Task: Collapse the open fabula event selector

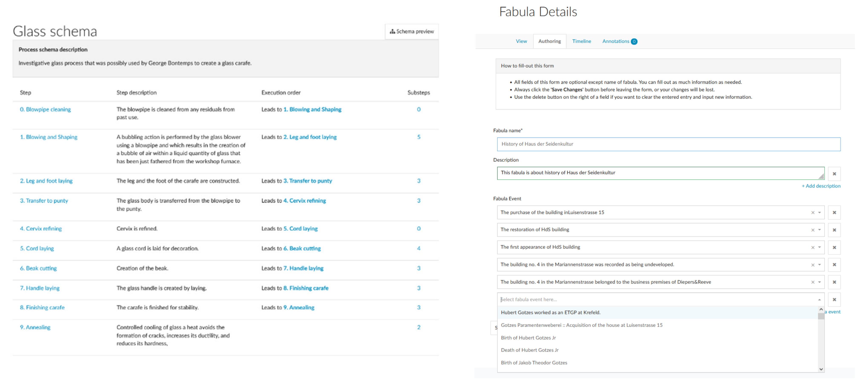Action: pyautogui.click(x=819, y=299)
